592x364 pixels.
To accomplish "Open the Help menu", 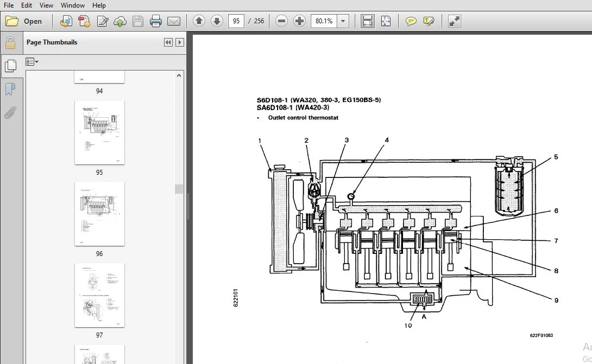I will point(99,5).
